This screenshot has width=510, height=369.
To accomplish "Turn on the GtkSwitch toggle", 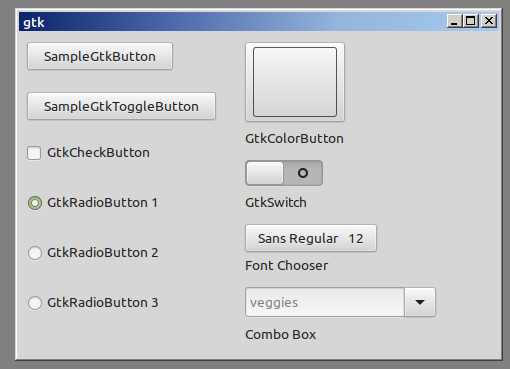I will 284,173.
